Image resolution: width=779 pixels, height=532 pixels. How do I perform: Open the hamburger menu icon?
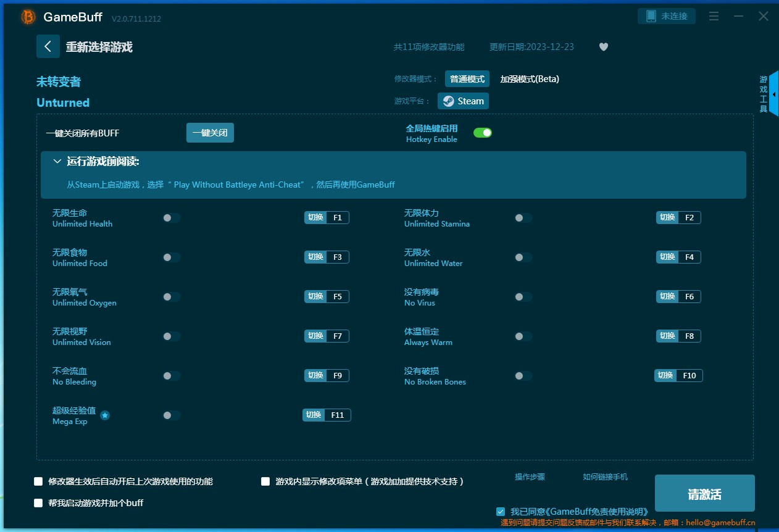point(714,17)
